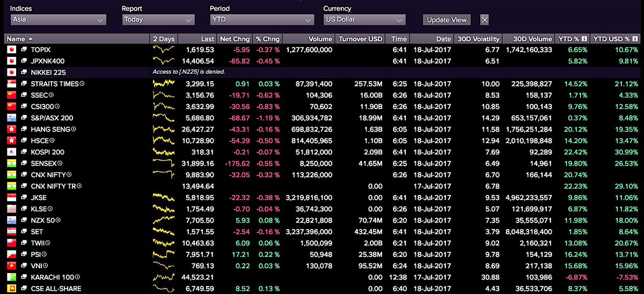Click the 'Access to [.N225] is denied.' message
This screenshot has height=294, width=644.
point(188,72)
